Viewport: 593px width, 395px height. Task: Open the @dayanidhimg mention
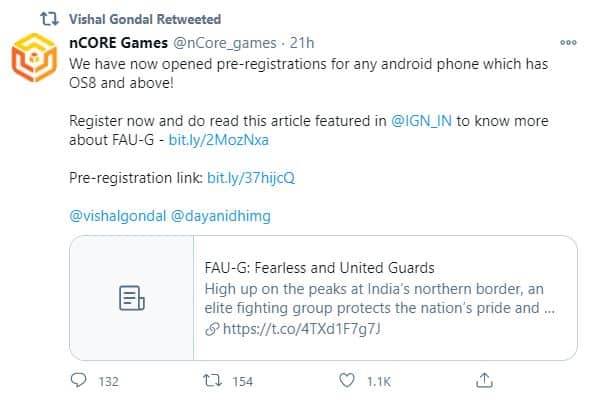(221, 216)
